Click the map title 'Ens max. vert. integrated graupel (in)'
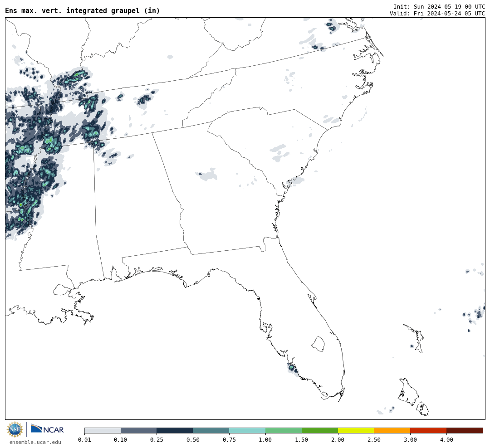This screenshot has width=490, height=448. tap(83, 10)
